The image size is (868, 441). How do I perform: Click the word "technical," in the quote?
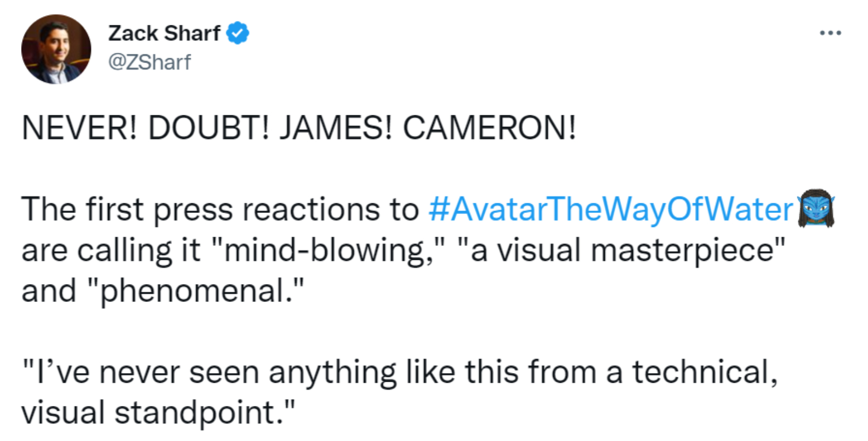(705, 372)
